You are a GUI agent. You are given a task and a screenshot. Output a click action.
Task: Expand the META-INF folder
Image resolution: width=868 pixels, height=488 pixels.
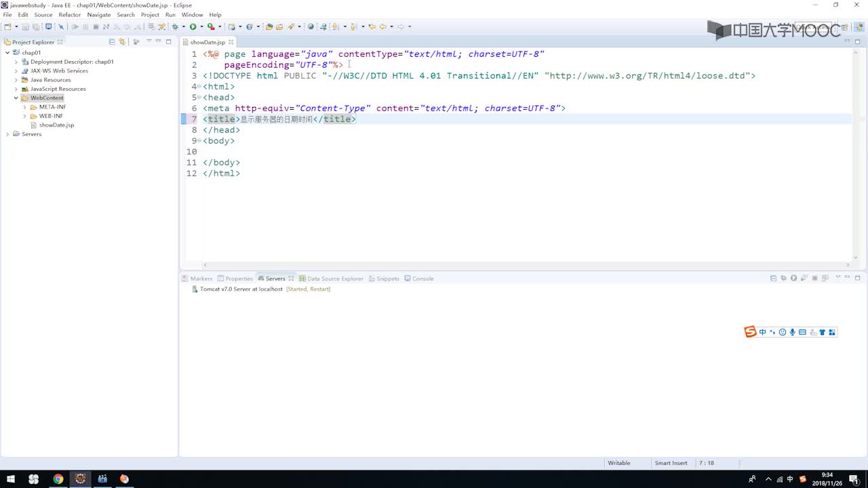point(24,107)
